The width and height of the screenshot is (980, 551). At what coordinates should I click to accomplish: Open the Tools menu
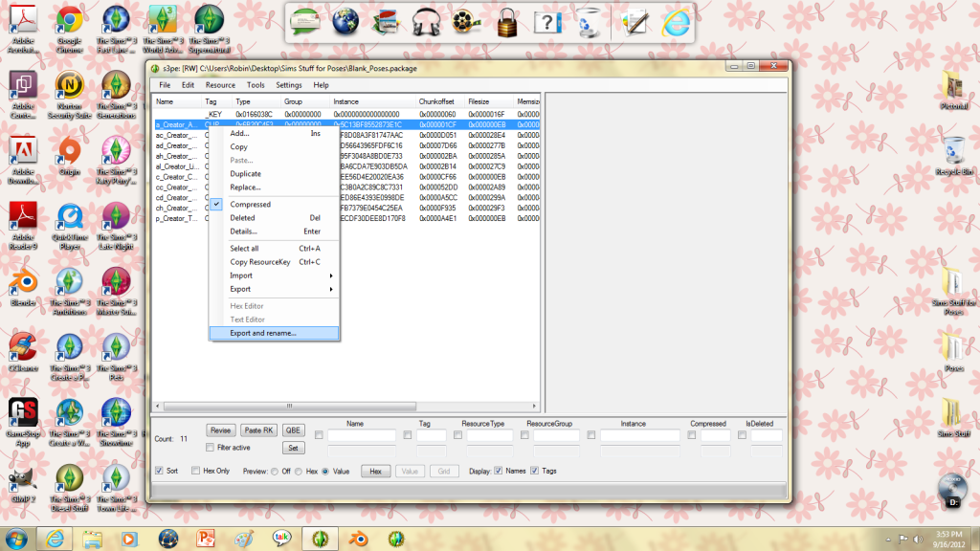(256, 85)
